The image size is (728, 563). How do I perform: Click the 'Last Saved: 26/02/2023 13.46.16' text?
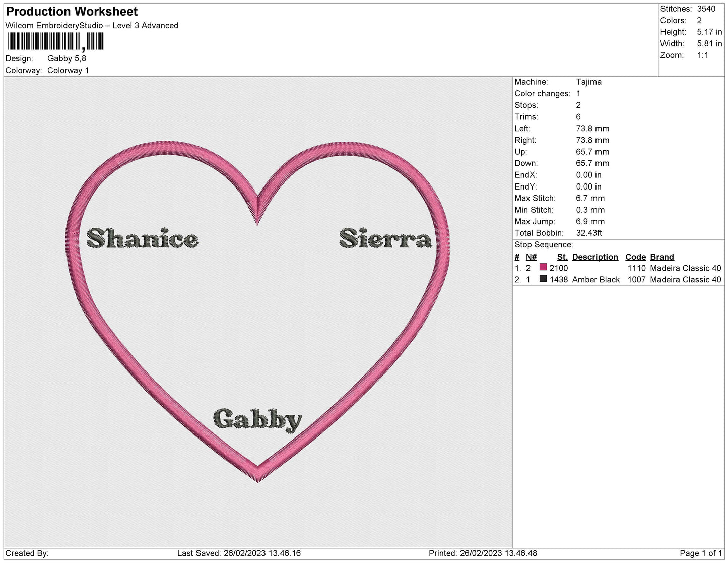tap(239, 553)
